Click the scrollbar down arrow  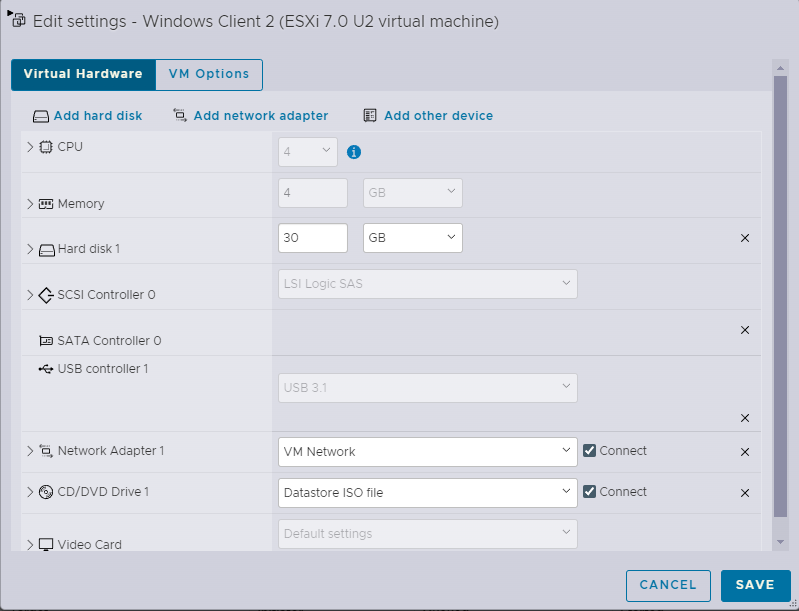[x=780, y=542]
